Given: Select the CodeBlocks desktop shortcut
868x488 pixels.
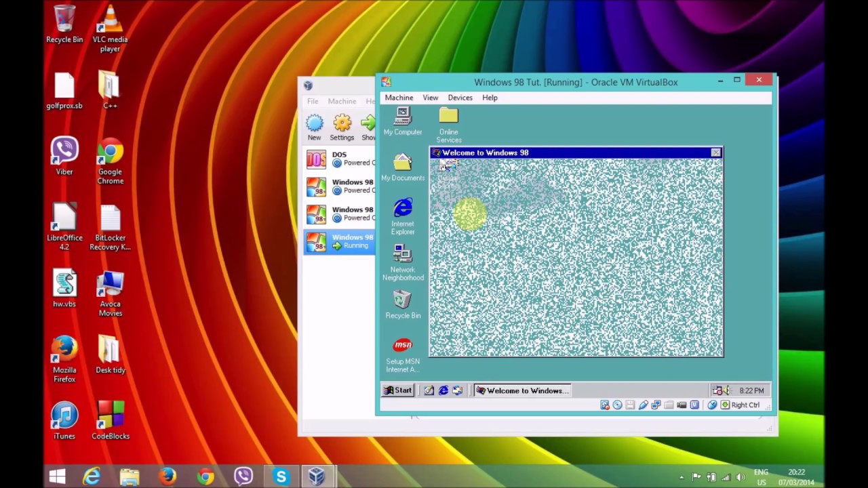Looking at the screenshot, I should point(111,421).
